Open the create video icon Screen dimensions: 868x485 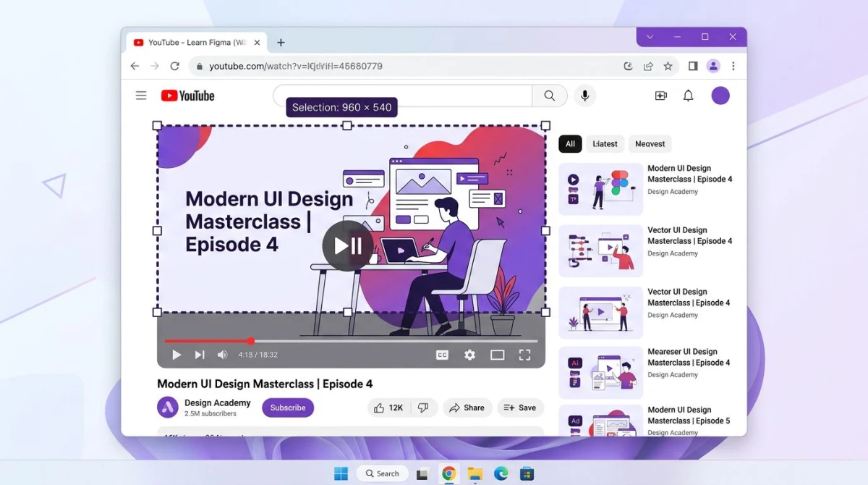point(660,96)
